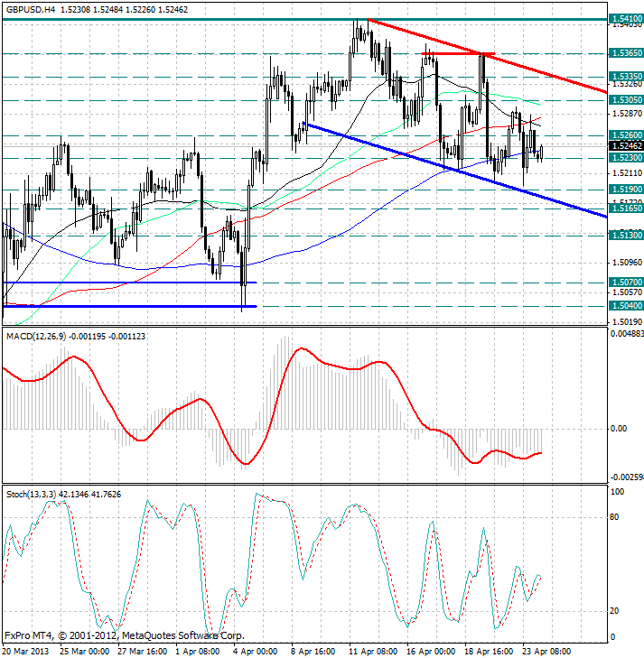Click the MACD scale minimum -0.00259
This screenshot has height=658, width=644.
(x=626, y=477)
